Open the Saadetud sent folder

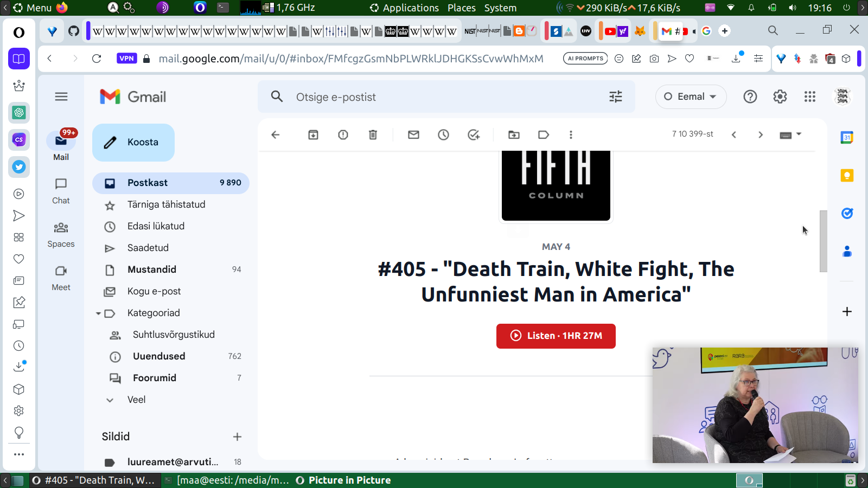coord(171,248)
